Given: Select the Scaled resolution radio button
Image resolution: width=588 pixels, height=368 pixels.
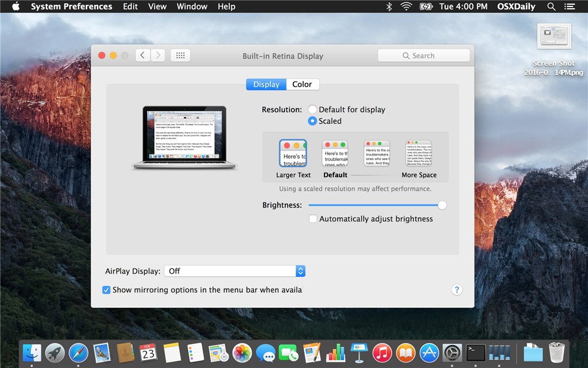Looking at the screenshot, I should click(x=312, y=121).
